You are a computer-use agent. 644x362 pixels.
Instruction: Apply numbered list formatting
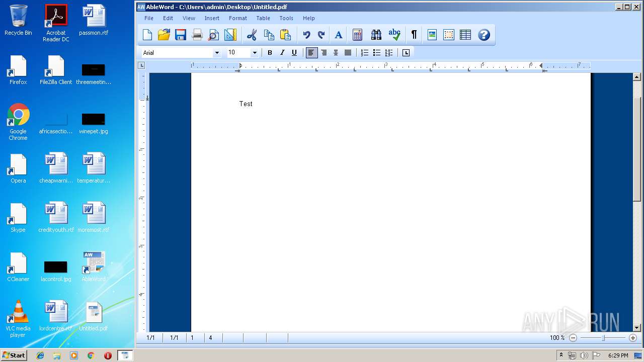pos(365,53)
